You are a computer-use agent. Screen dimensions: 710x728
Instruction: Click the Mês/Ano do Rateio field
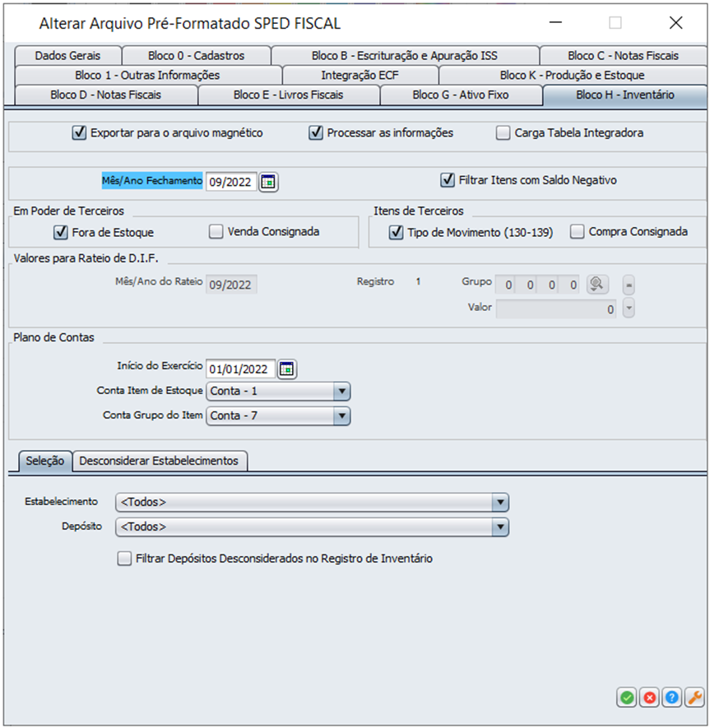(231, 285)
